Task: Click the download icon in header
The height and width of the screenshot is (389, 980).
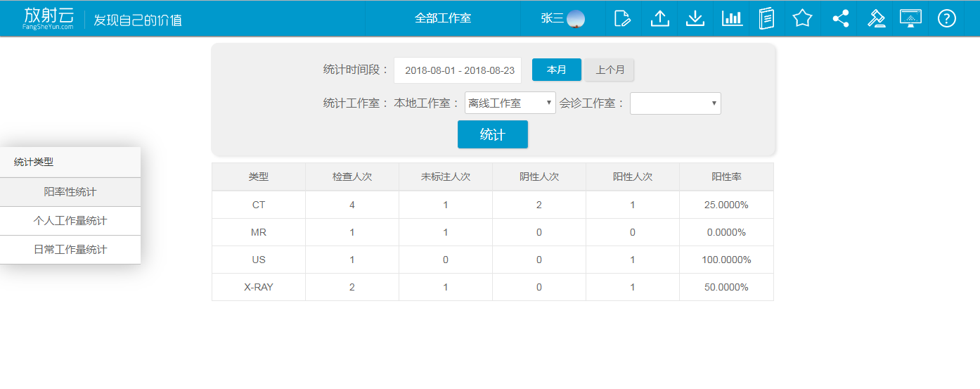Action: [x=695, y=18]
